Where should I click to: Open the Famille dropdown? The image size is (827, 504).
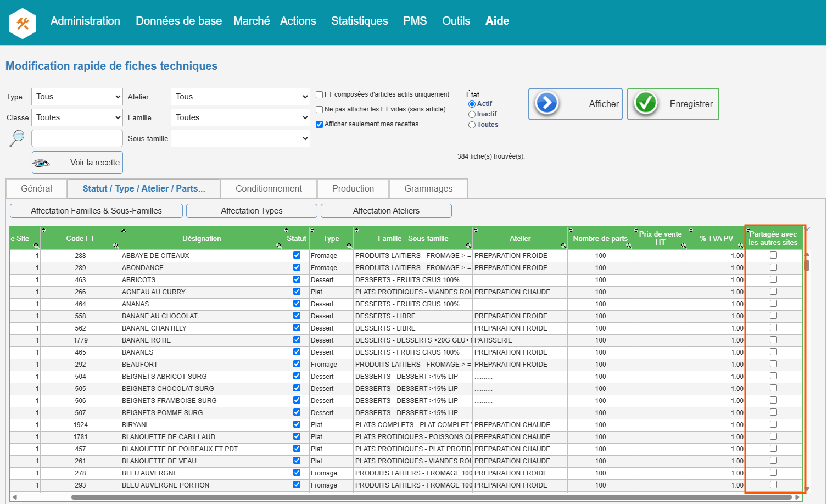click(x=241, y=117)
